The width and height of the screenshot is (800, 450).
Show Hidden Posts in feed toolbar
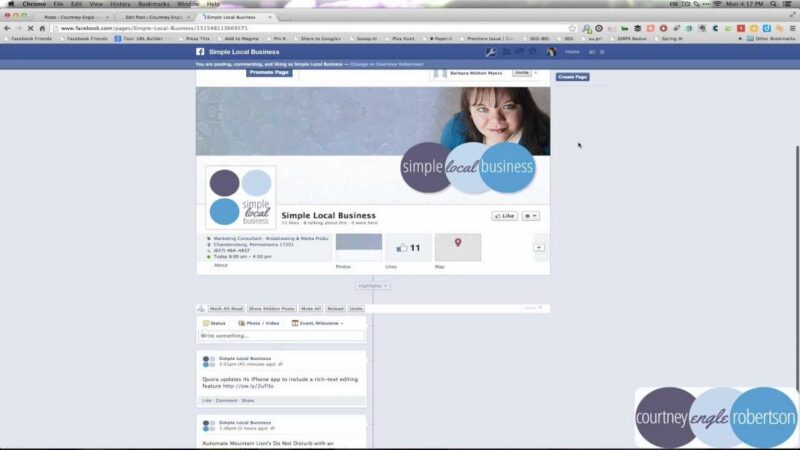271,309
